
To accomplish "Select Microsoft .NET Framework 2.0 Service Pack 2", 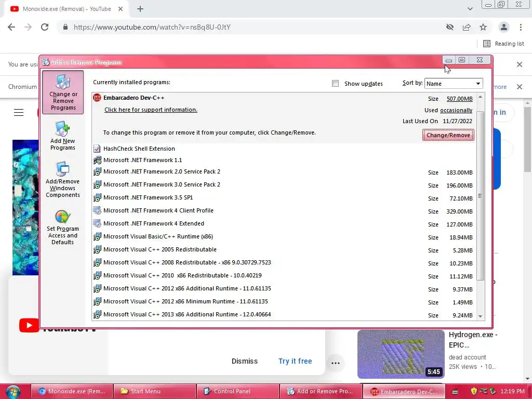I will pyautogui.click(x=284, y=172).
